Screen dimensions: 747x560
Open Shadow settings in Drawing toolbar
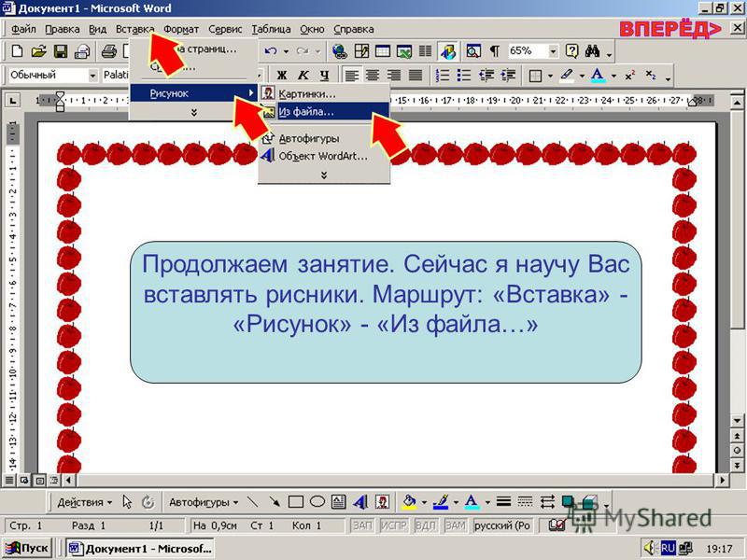pos(568,502)
